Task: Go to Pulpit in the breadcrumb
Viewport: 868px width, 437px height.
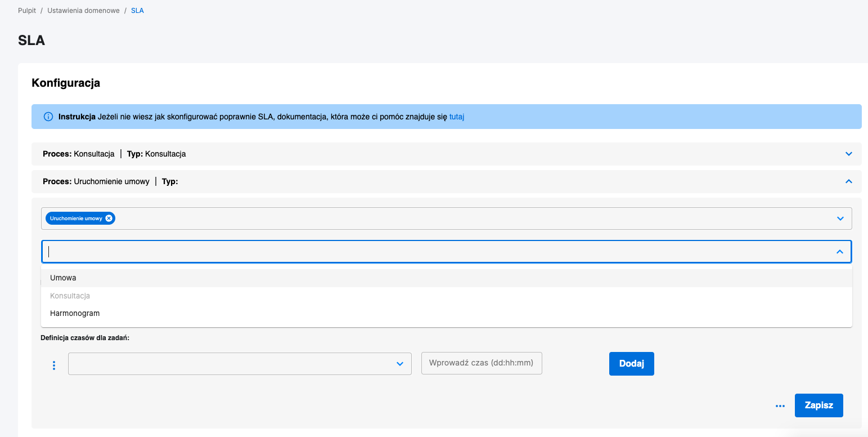Action: (27, 11)
